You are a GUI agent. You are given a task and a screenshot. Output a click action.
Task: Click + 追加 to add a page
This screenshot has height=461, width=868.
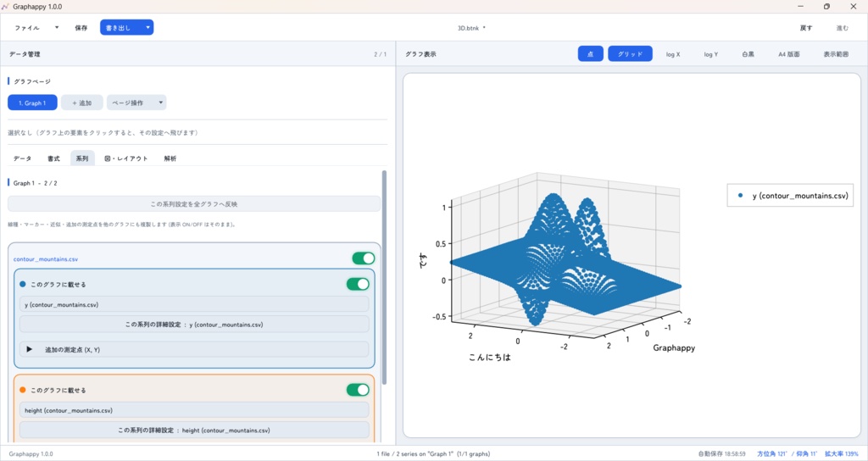(x=82, y=103)
